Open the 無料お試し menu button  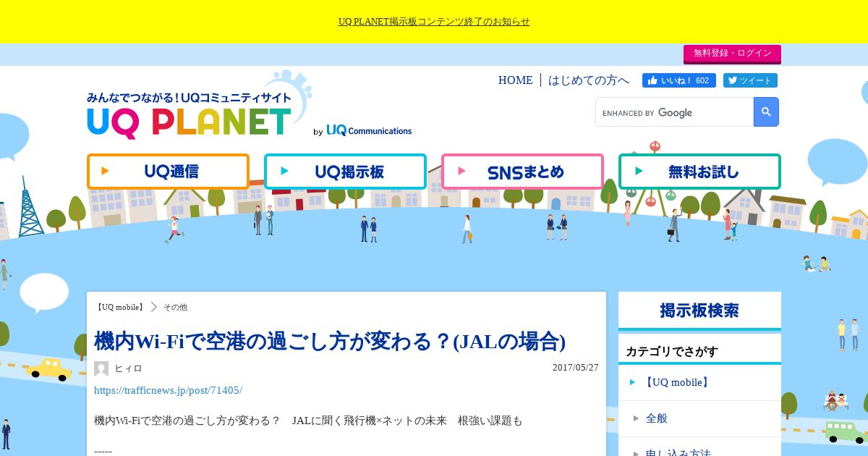pos(699,172)
